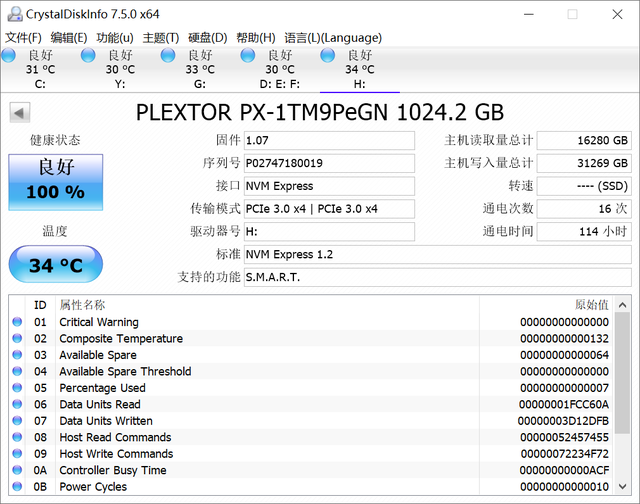This screenshot has width=640, height=504.
Task: Open the 硬盘(D) menu
Action: pyautogui.click(x=207, y=38)
